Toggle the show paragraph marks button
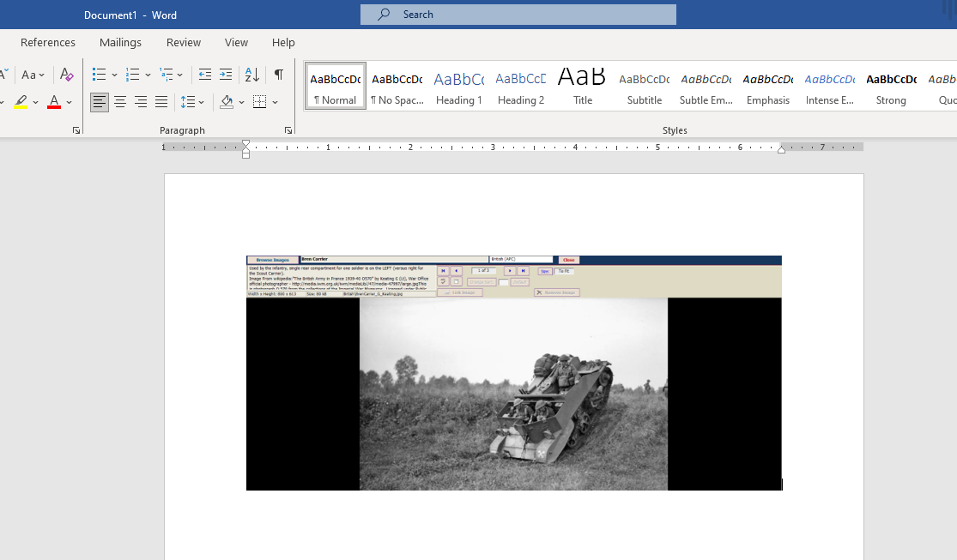Image resolution: width=957 pixels, height=560 pixels. [x=279, y=75]
